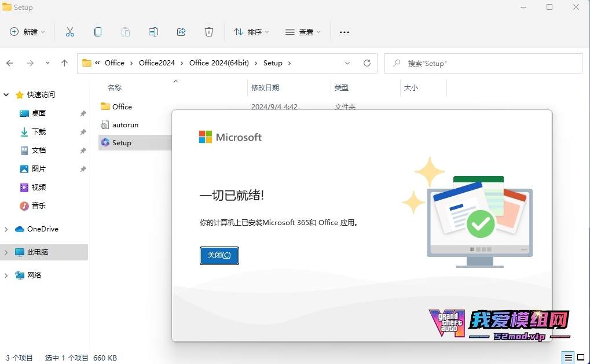Click the Cut scissors icon
This screenshot has width=590, height=364.
[x=70, y=32]
